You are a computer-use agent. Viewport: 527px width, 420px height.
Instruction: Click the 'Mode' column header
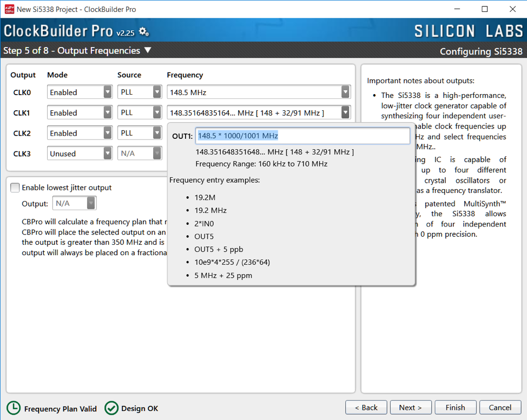pyautogui.click(x=57, y=75)
